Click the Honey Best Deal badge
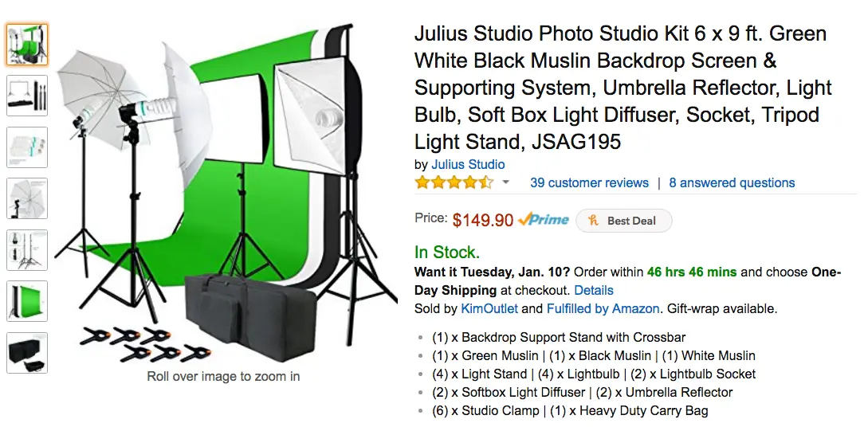This screenshot has height=431, width=868. (x=624, y=221)
